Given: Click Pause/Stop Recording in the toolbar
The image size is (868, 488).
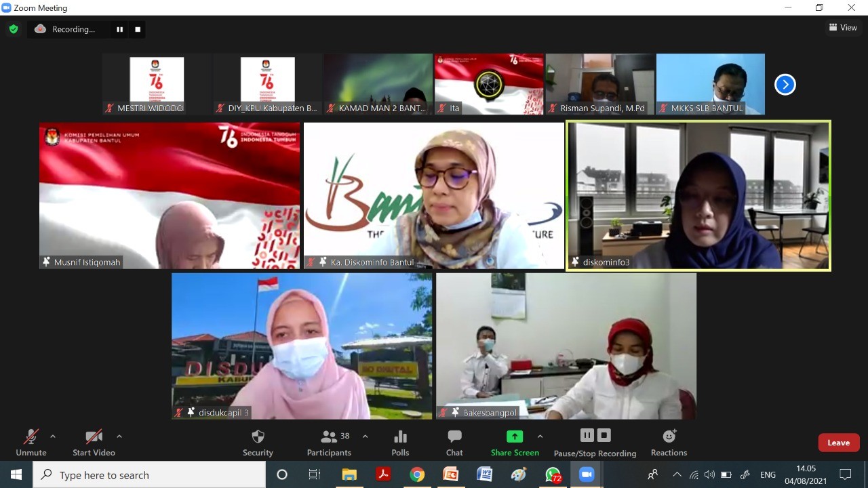Looking at the screenshot, I should click(595, 442).
